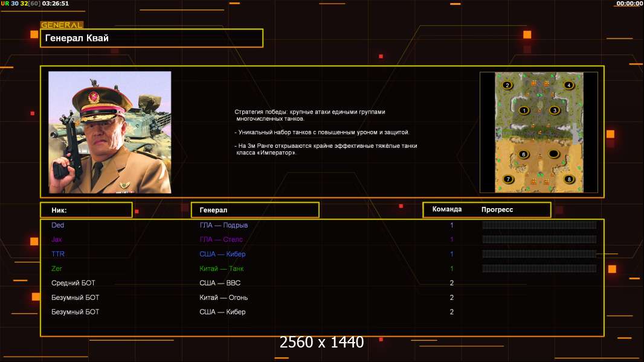This screenshot has height=362, width=644.
Task: Click the "Прогресс" column header
Action: point(497,210)
